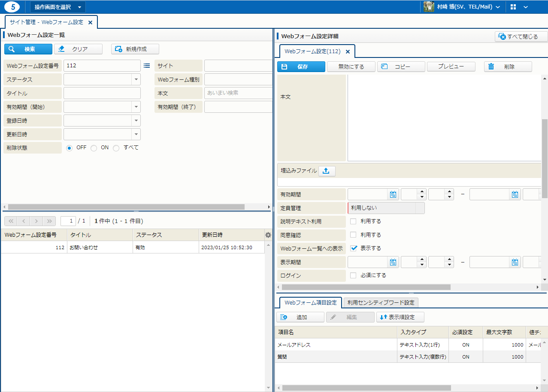The image size is (548, 392).
Task: Click the タイトル search input field
Action: [x=102, y=93]
